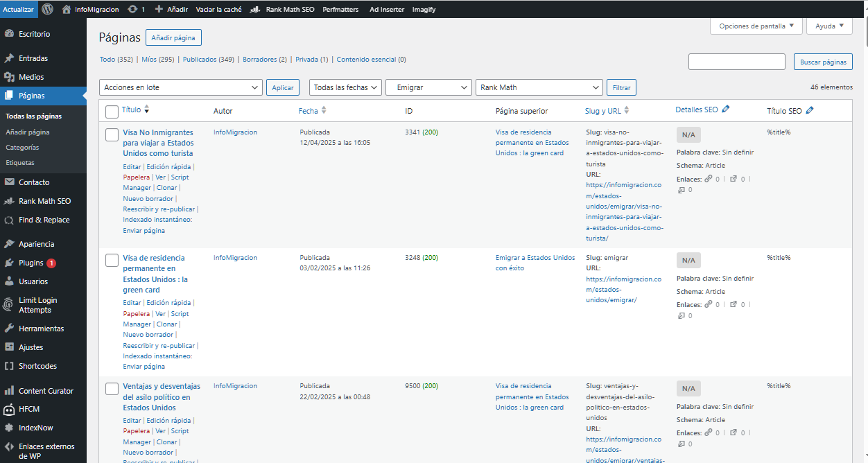Click the Rank Math SEO icon in the top bar

coord(255,10)
